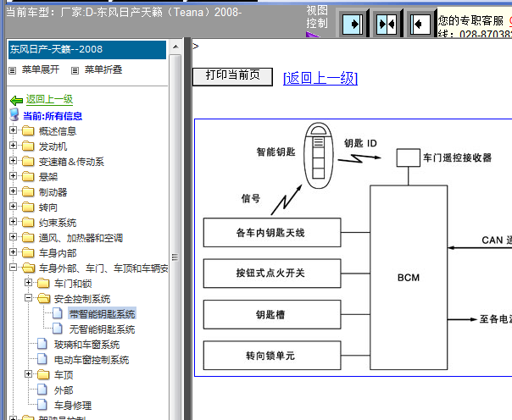This screenshot has height=420, width=512.
Task: Select 菜单展开 menu option
Action: 41,69
